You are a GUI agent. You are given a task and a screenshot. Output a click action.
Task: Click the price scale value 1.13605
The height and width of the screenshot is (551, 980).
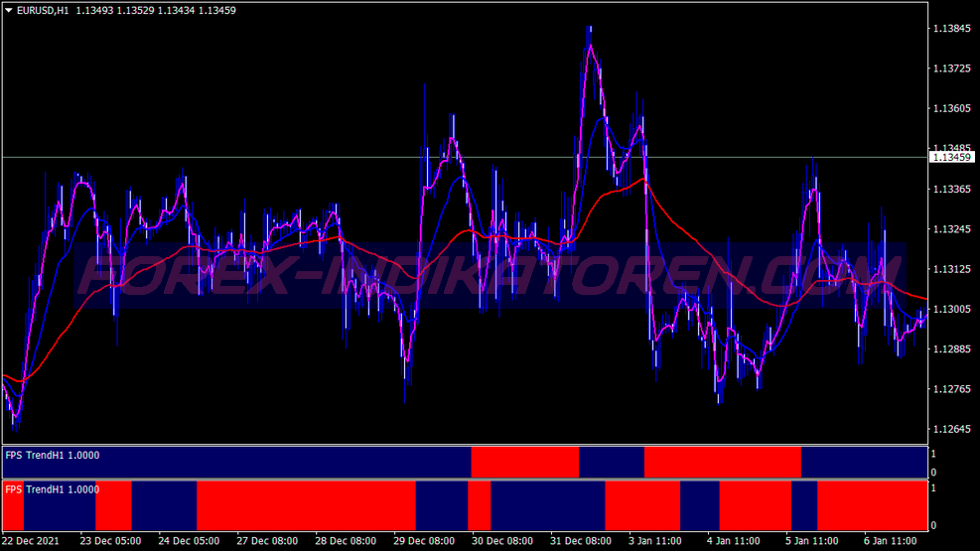point(952,108)
